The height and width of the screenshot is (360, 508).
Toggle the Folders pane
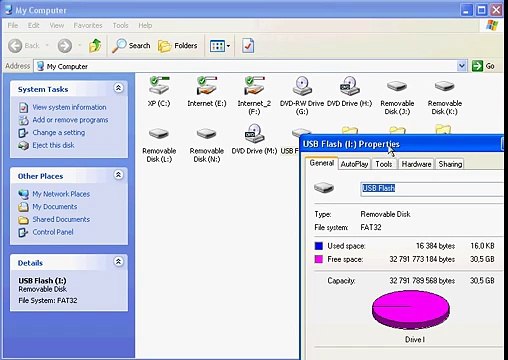click(x=178, y=46)
